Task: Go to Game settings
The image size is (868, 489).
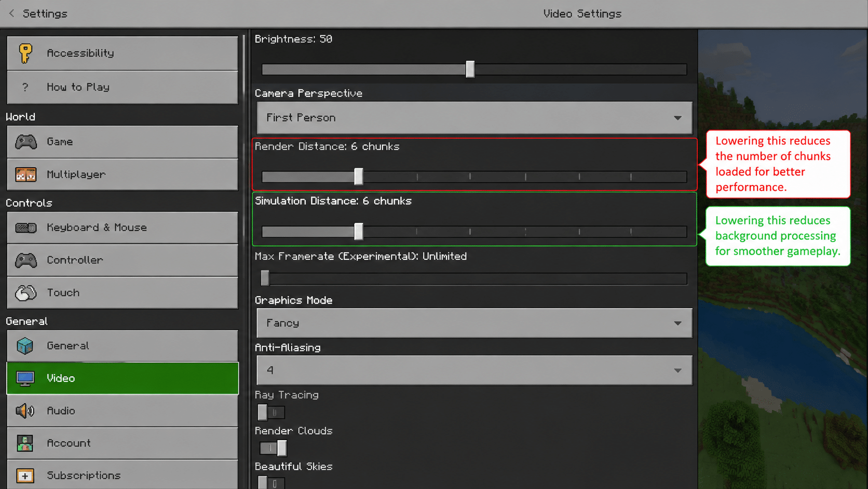Action: 123,142
